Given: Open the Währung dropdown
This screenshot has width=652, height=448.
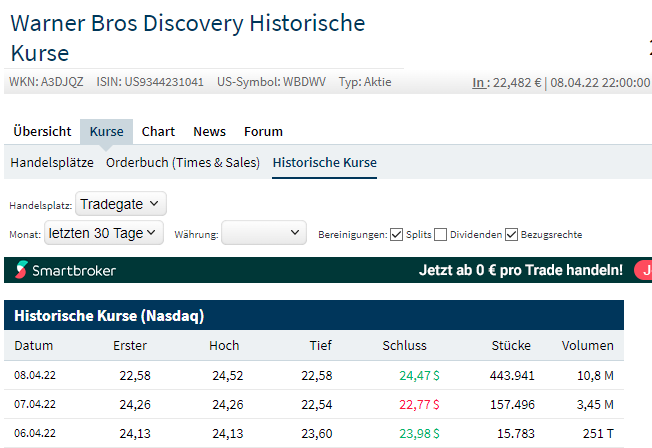Looking at the screenshot, I should pyautogui.click(x=264, y=233).
